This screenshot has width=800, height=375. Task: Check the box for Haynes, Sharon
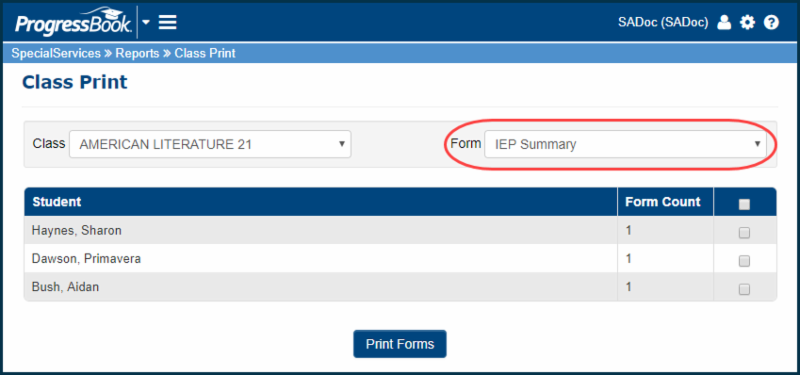click(744, 233)
